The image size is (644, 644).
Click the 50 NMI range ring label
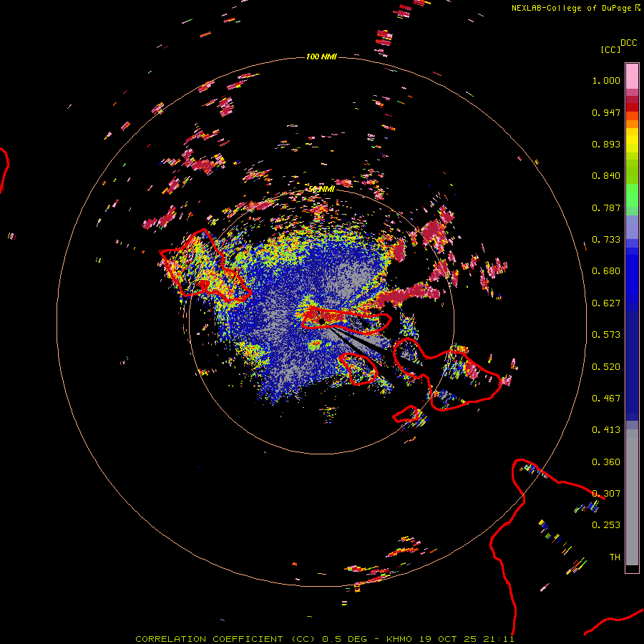tap(321, 189)
